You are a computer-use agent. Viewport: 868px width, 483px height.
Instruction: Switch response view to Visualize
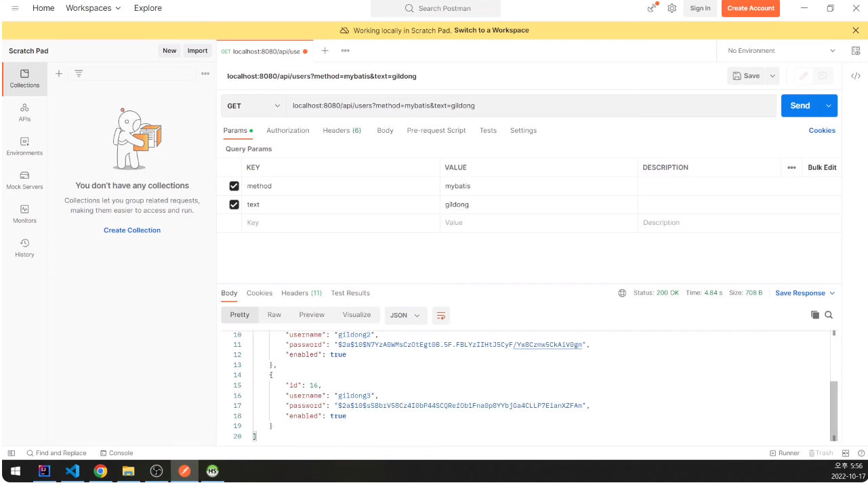(x=357, y=315)
